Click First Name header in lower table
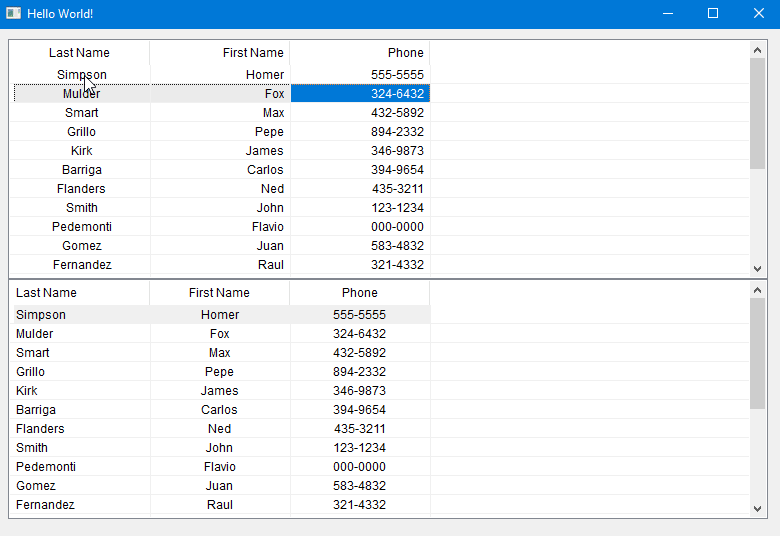Image resolution: width=780 pixels, height=536 pixels. pyautogui.click(x=219, y=293)
